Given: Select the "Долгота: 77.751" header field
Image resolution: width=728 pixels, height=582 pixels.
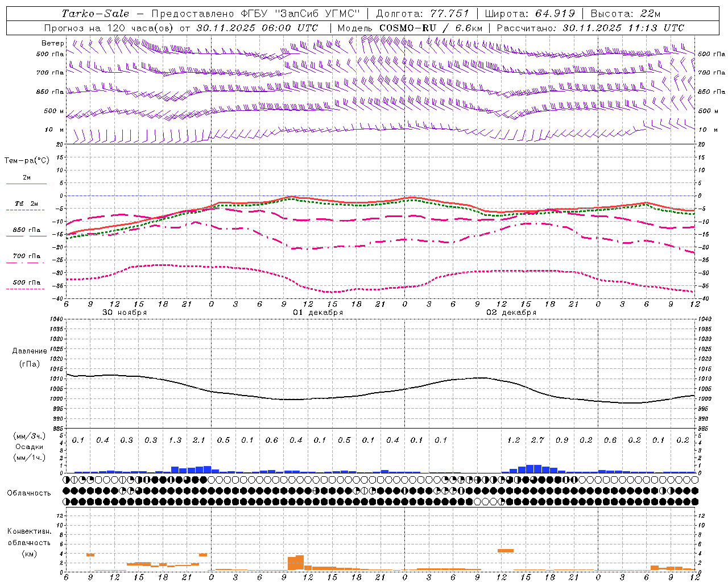Looking at the screenshot, I should (x=423, y=14).
